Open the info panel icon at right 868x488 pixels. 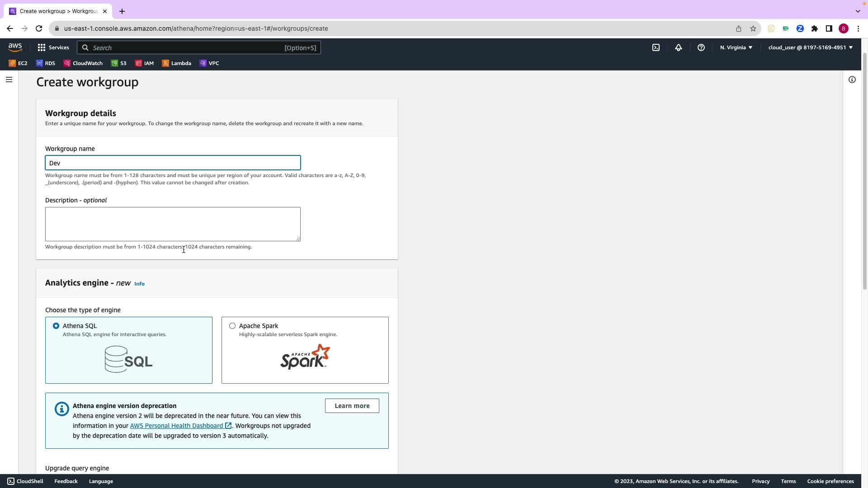click(852, 80)
